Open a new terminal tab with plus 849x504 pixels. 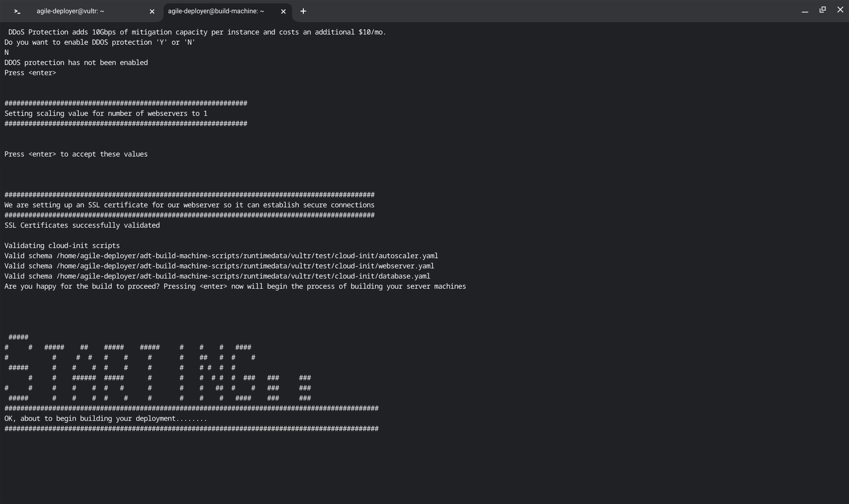point(303,11)
